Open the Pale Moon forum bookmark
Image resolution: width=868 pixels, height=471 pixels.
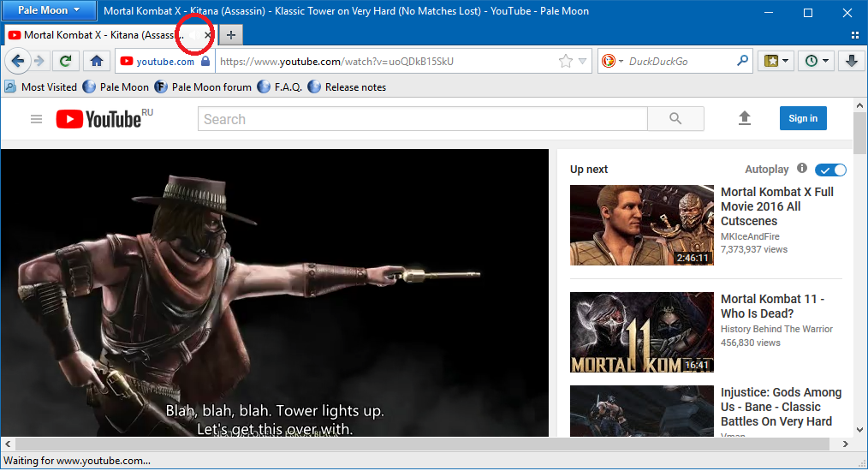(203, 87)
